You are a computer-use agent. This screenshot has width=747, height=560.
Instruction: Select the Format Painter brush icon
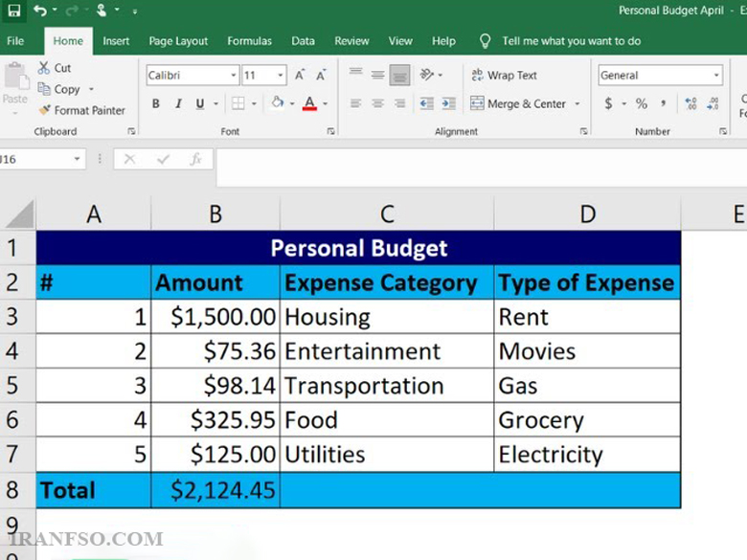point(44,110)
